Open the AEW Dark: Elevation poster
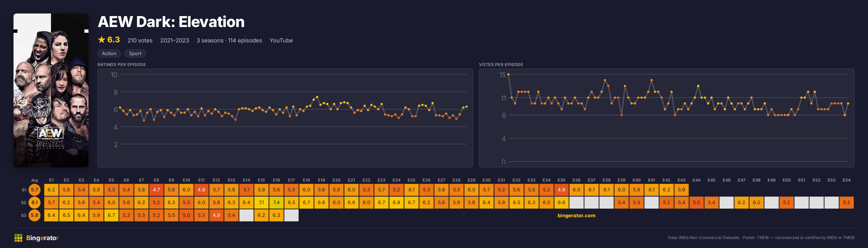Viewport: 868px width, 248px height. pyautogui.click(x=51, y=90)
